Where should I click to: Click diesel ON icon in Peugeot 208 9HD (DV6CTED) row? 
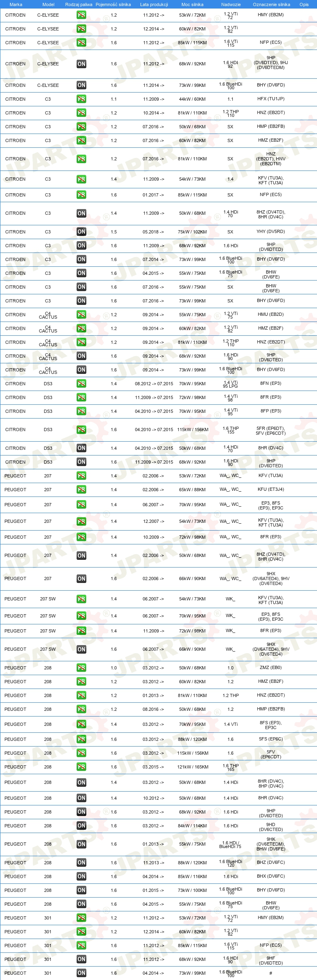[x=81, y=826]
